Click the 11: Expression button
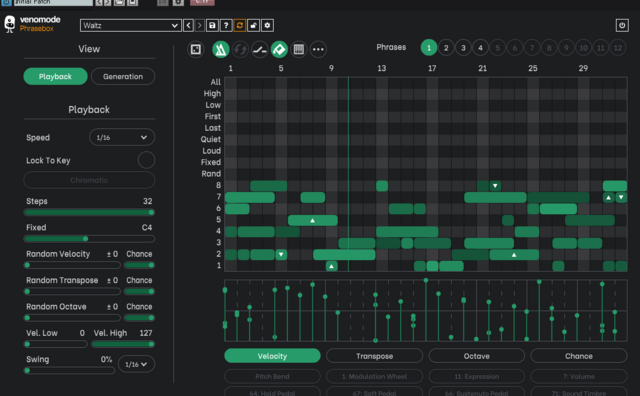 point(476,376)
